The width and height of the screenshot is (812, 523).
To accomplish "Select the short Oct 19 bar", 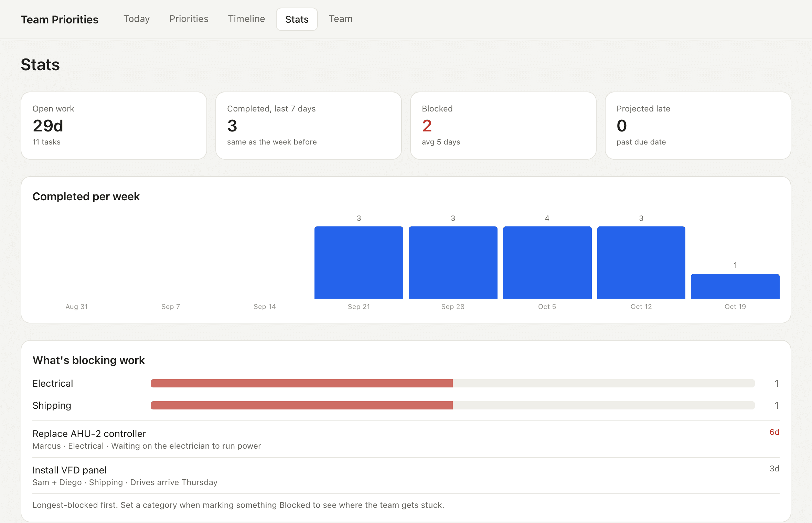I will pos(735,286).
